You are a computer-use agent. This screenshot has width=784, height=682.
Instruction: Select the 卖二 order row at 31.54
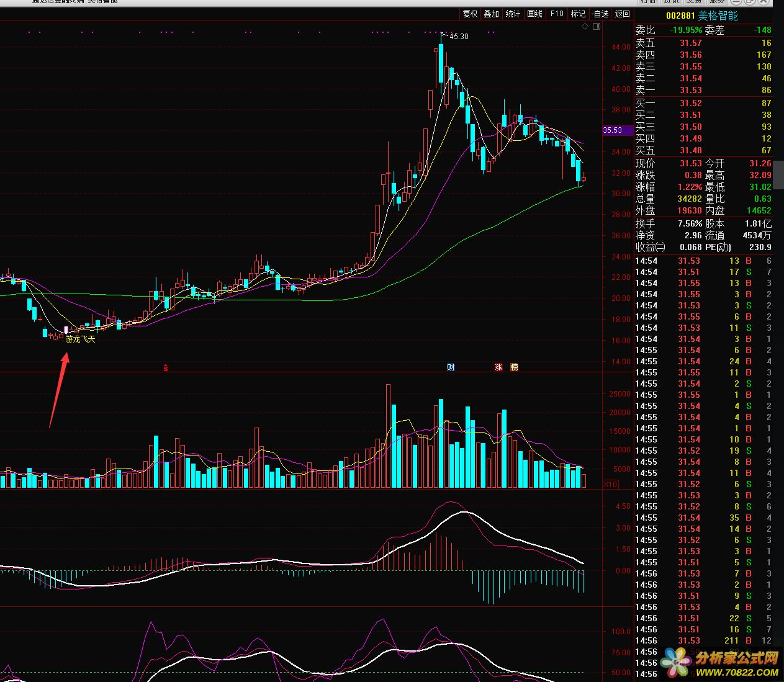point(703,78)
